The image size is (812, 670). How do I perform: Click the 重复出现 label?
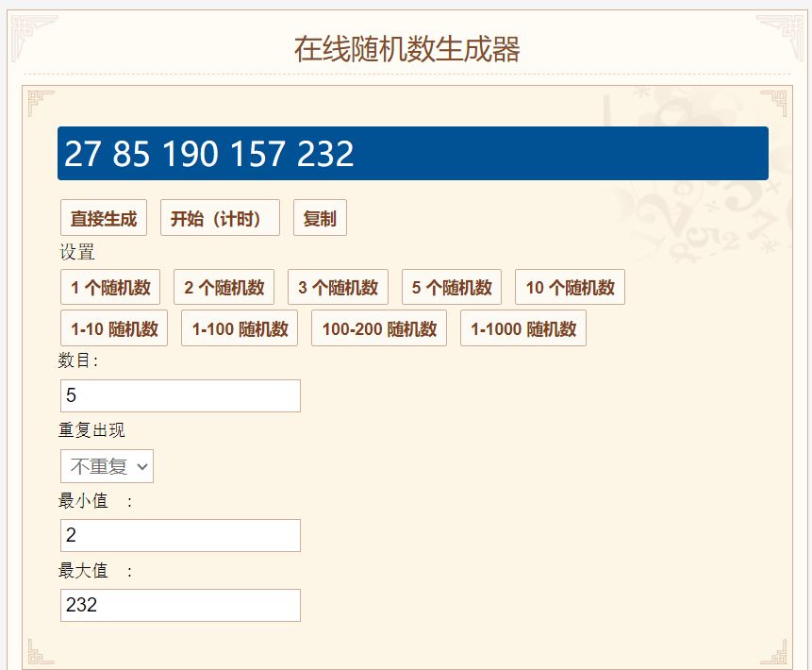(91, 429)
